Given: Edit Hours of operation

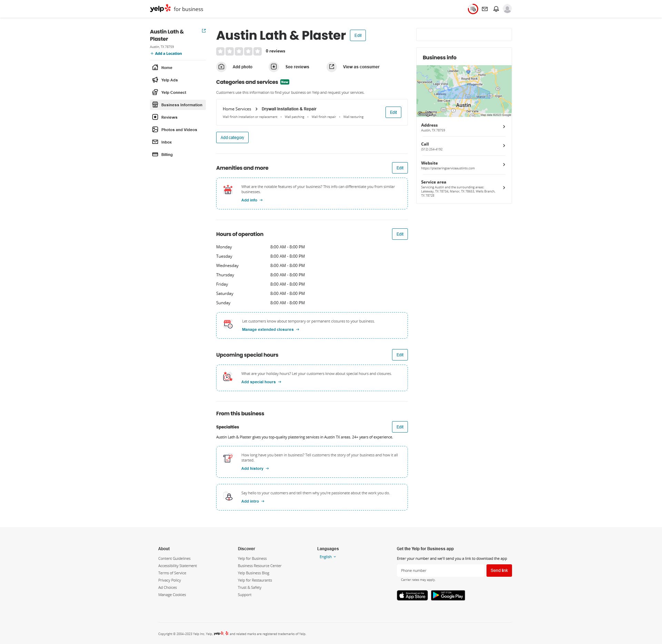Looking at the screenshot, I should pos(400,234).
